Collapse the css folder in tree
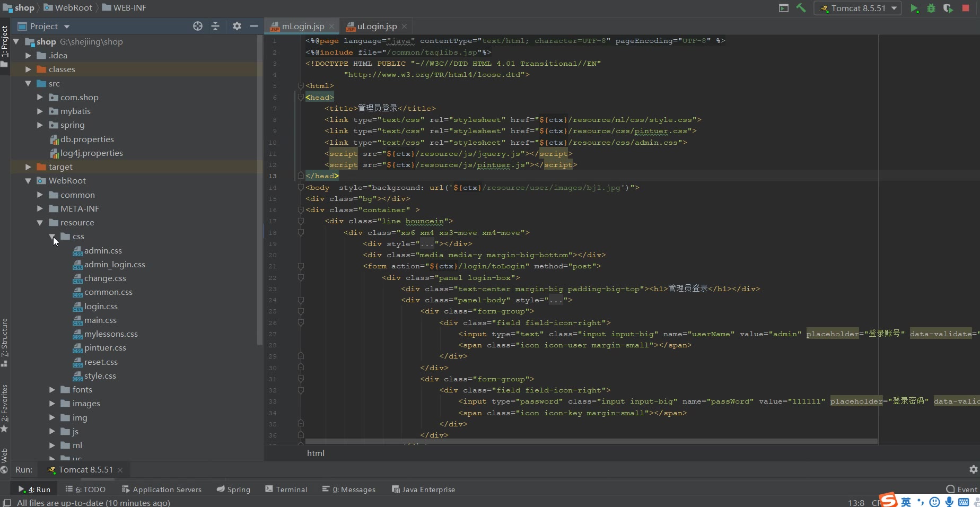Screen dimensions: 980x507 tap(52, 237)
